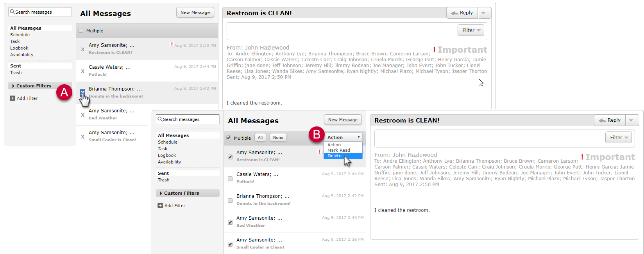Choose Delete from the Action dropdown list
The height and width of the screenshot is (254, 644).
335,156
